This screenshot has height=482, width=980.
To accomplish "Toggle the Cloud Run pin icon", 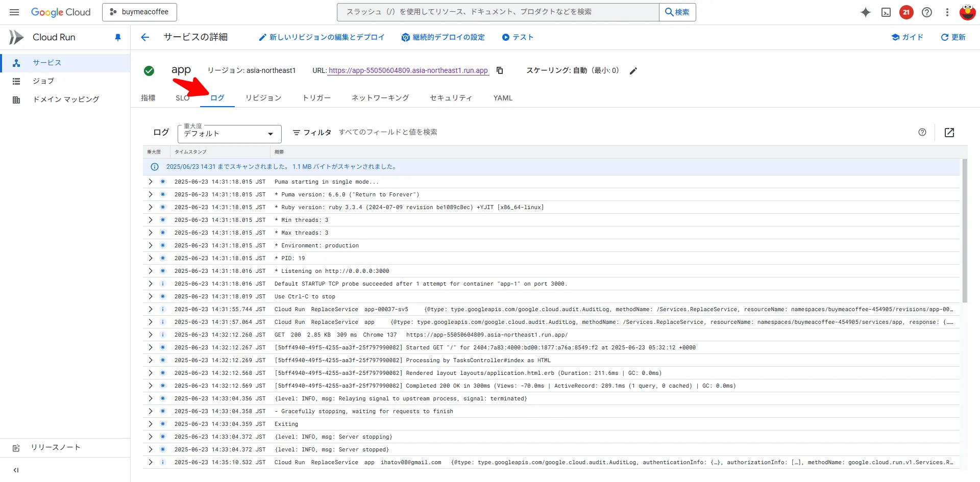I will pos(118,37).
